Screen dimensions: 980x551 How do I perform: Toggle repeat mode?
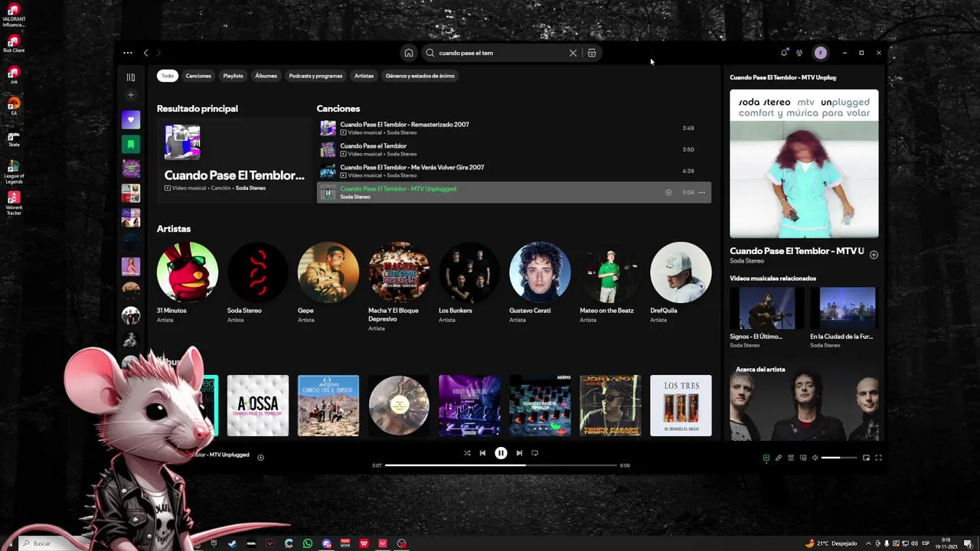534,453
